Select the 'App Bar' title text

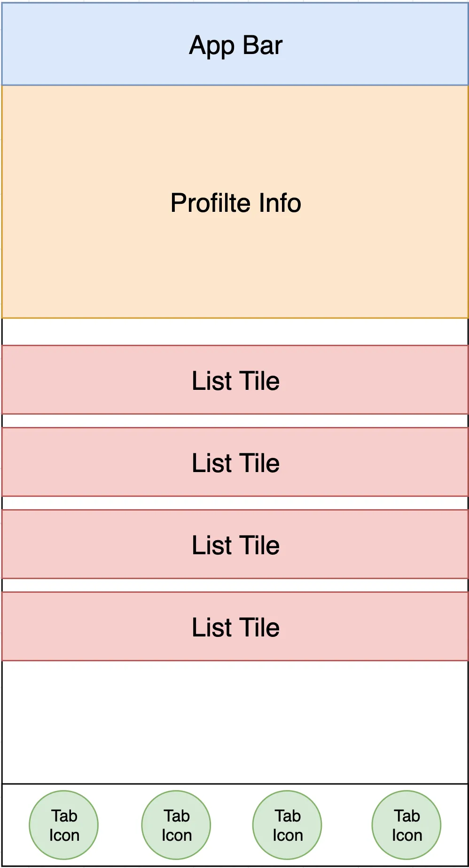235,46
